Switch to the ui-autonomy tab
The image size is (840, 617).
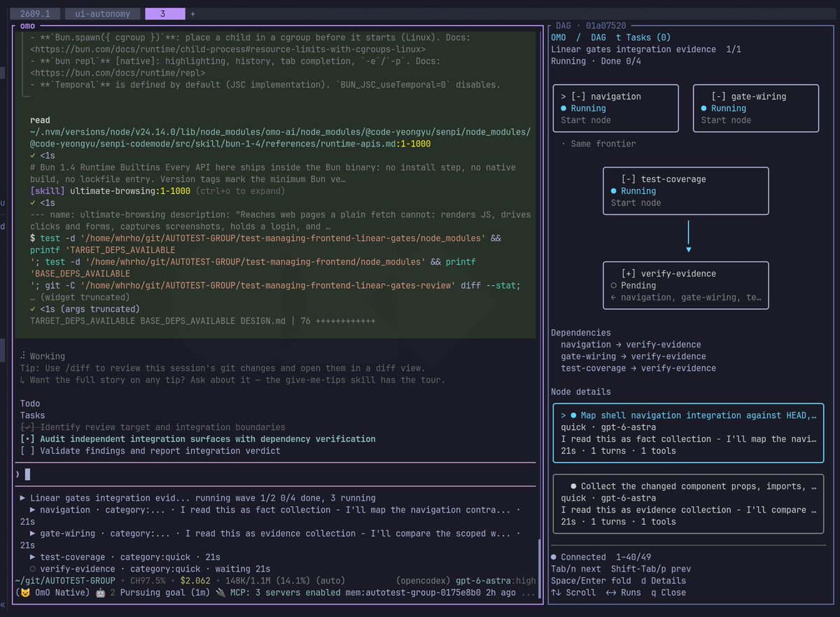(101, 13)
